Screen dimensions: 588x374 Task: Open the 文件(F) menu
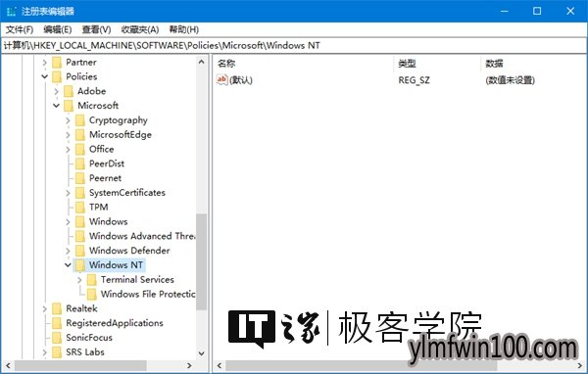pyautogui.click(x=20, y=29)
